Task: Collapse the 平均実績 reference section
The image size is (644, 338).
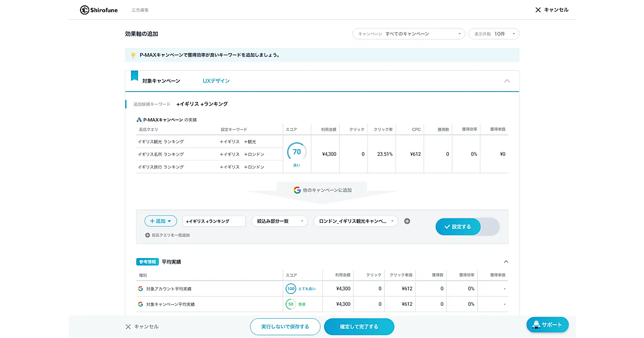Action: 506,262
